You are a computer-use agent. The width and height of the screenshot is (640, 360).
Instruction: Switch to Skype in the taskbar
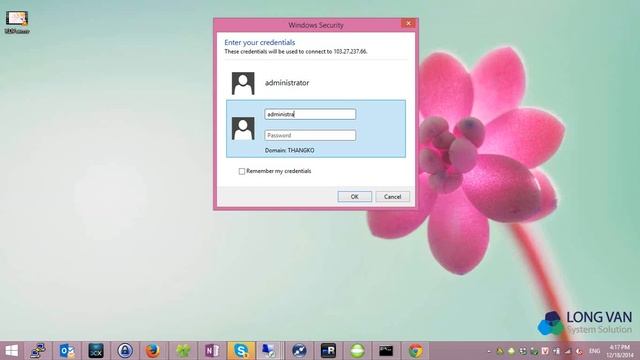point(241,351)
